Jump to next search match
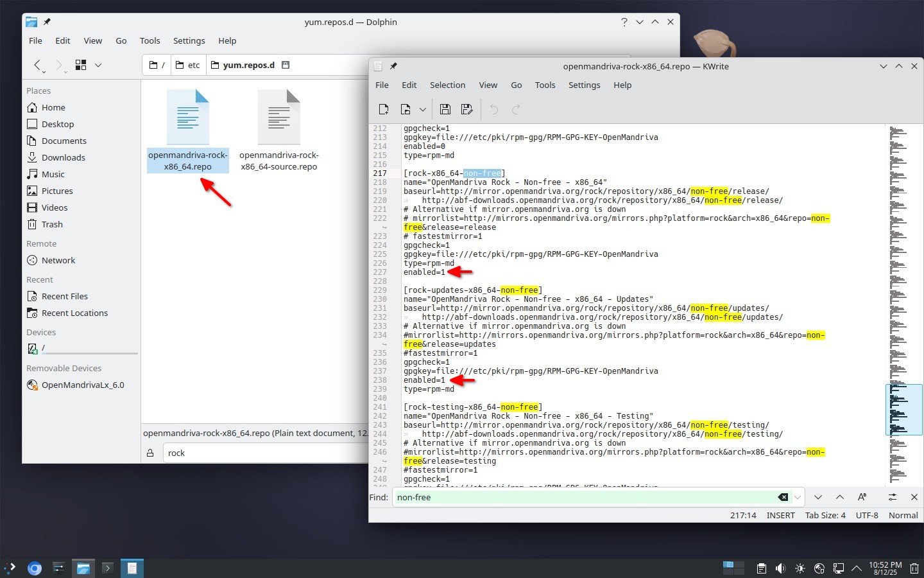 point(818,497)
